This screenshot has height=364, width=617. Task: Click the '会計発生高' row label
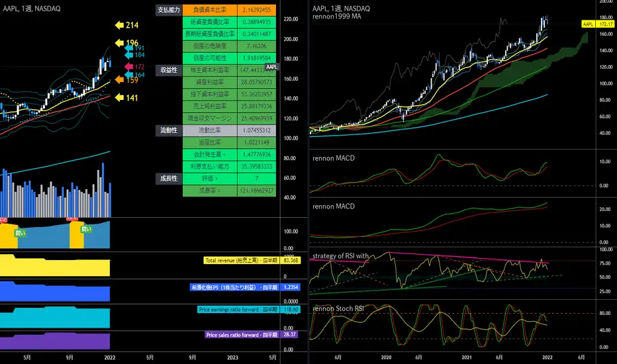210,154
